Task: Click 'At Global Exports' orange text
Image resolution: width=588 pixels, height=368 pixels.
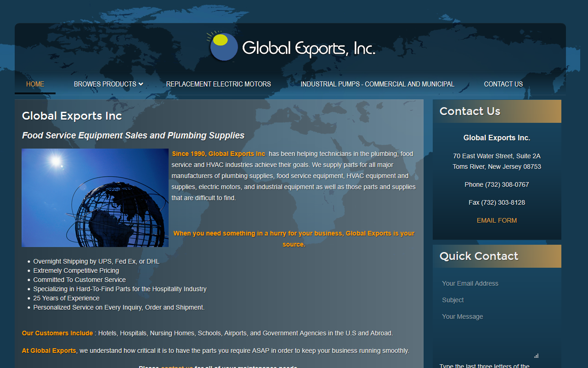Action: point(49,351)
